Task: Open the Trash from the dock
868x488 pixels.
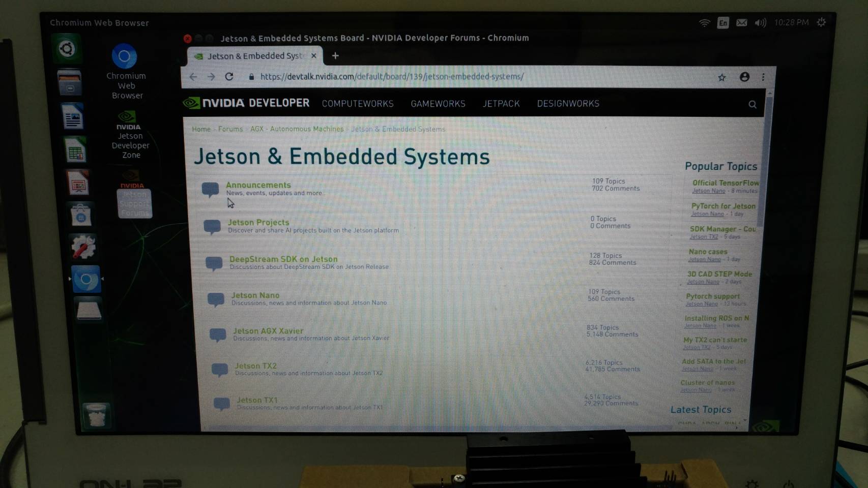Action: [96, 414]
